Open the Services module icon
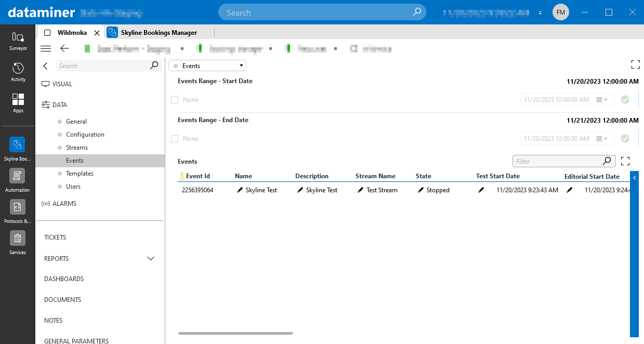644x344 pixels. [17, 238]
